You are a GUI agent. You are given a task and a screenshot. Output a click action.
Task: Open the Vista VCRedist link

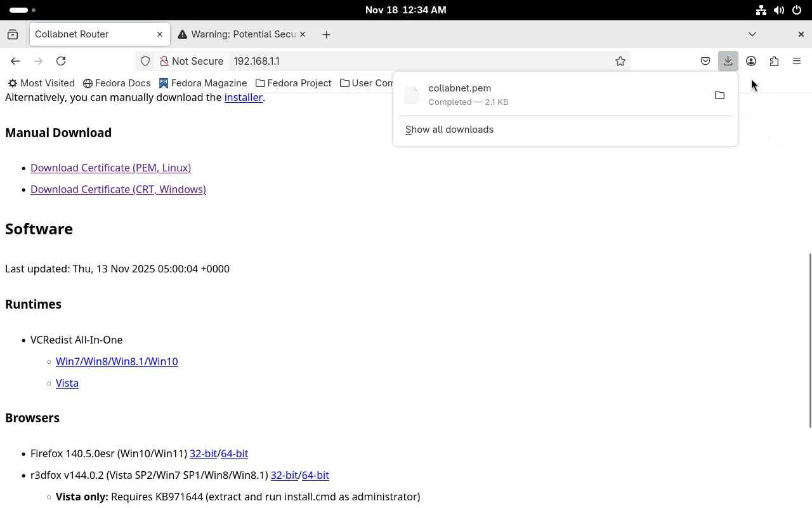(x=67, y=383)
